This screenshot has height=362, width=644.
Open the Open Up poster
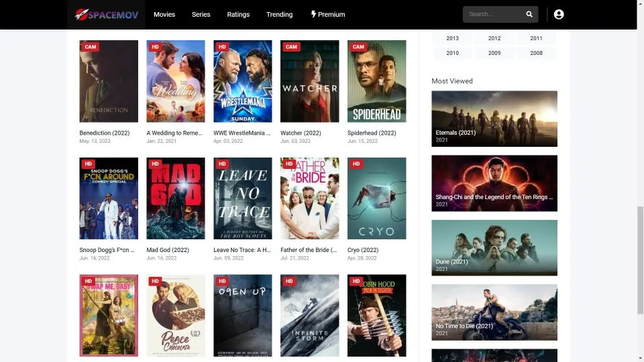point(243,316)
